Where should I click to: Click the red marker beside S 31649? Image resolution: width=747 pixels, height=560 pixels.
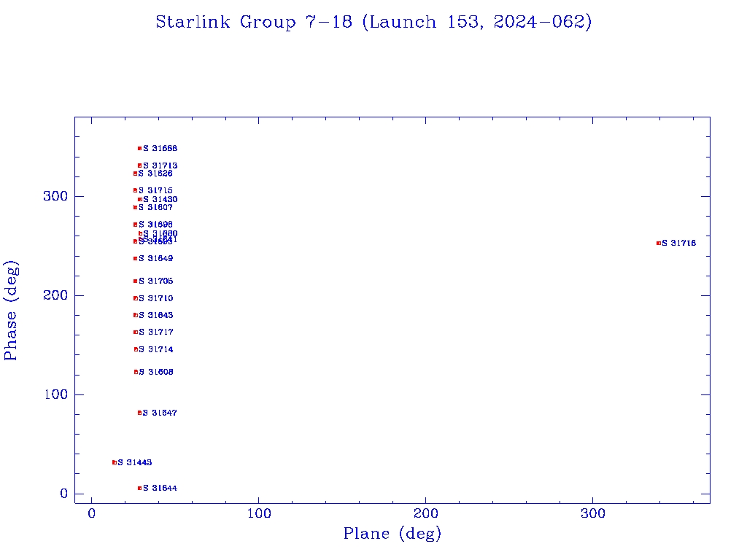coord(135,259)
